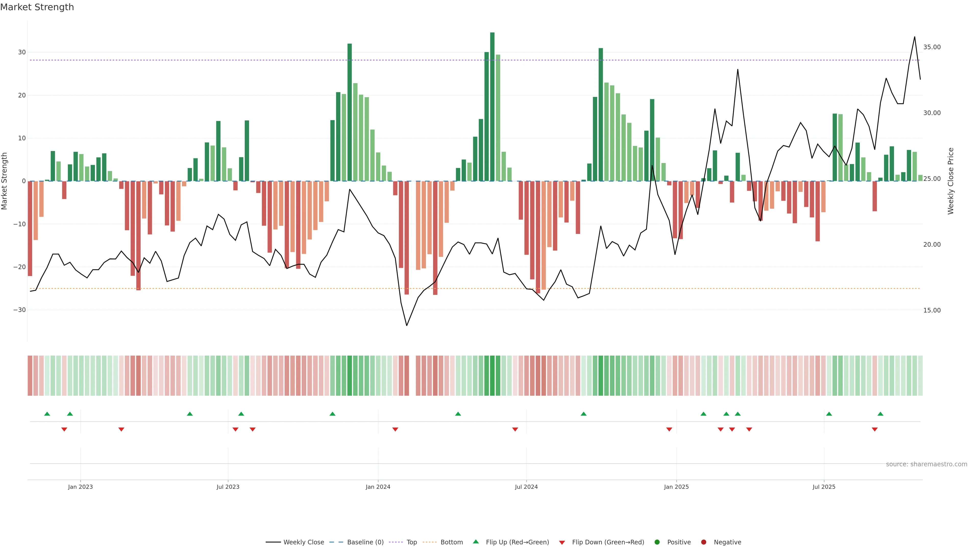Click the Positive green circle legend icon
The width and height of the screenshot is (980, 551).
point(657,542)
